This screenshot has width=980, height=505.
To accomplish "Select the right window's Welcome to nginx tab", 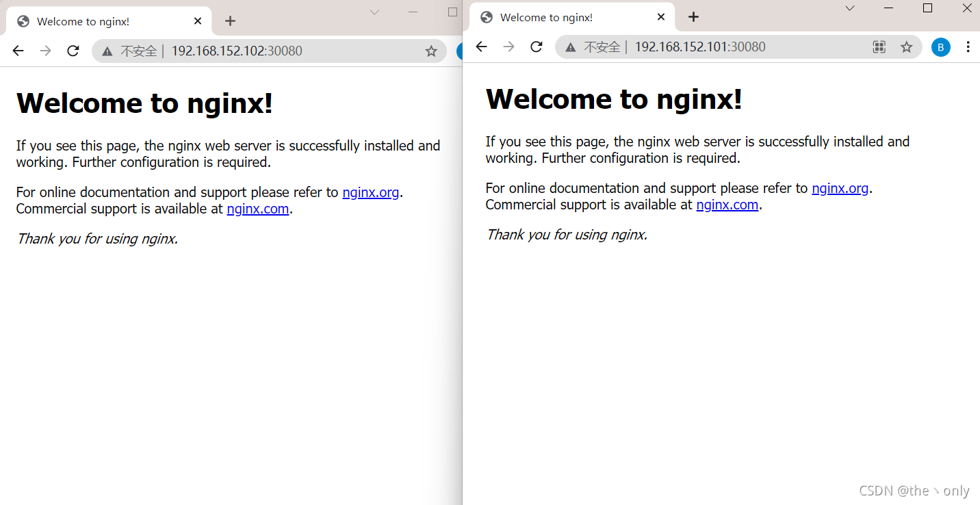I will tap(573, 17).
